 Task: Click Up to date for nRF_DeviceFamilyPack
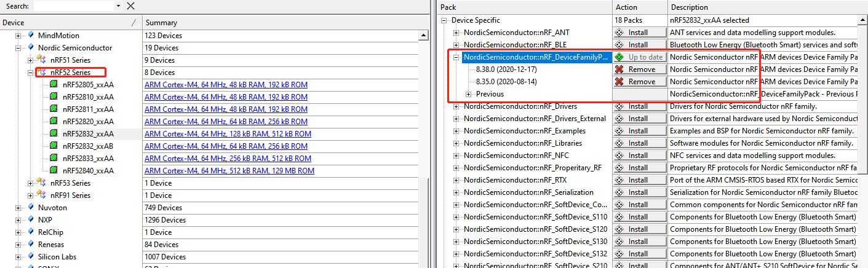640,57
